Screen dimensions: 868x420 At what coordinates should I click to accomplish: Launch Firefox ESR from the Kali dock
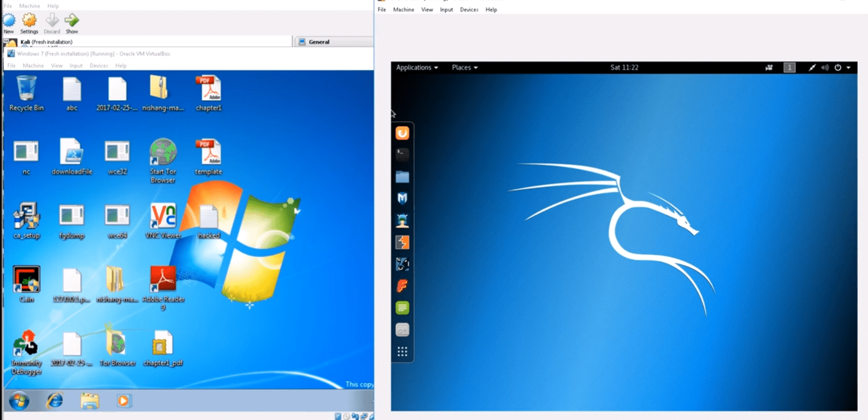[x=402, y=133]
